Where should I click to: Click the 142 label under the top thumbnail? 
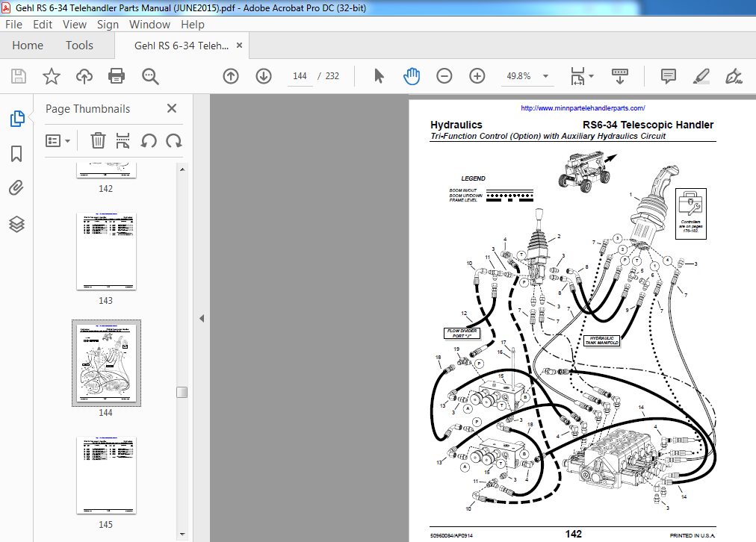tap(105, 189)
